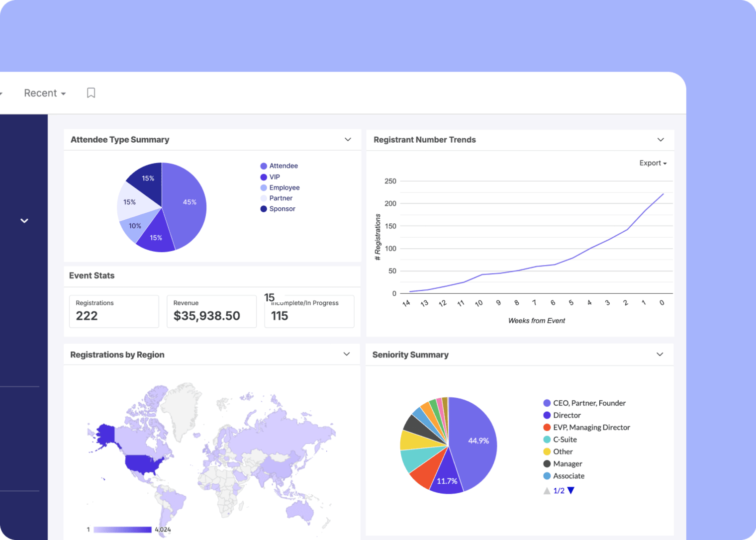
Task: Hide the Other series in Seniority Summary
Action: point(547,451)
